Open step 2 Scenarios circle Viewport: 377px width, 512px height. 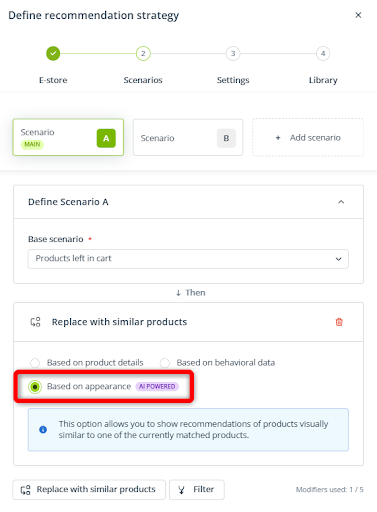click(x=143, y=53)
